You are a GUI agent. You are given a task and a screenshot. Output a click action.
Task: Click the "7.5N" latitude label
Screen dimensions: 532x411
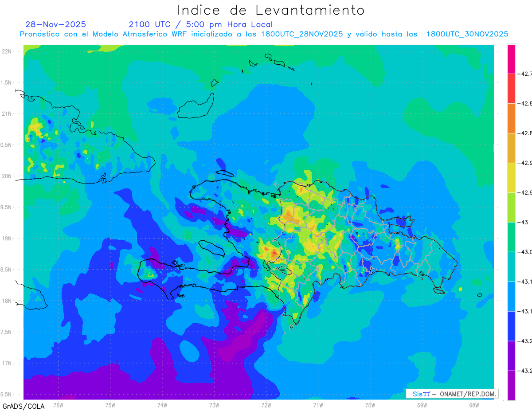[x=7, y=332]
